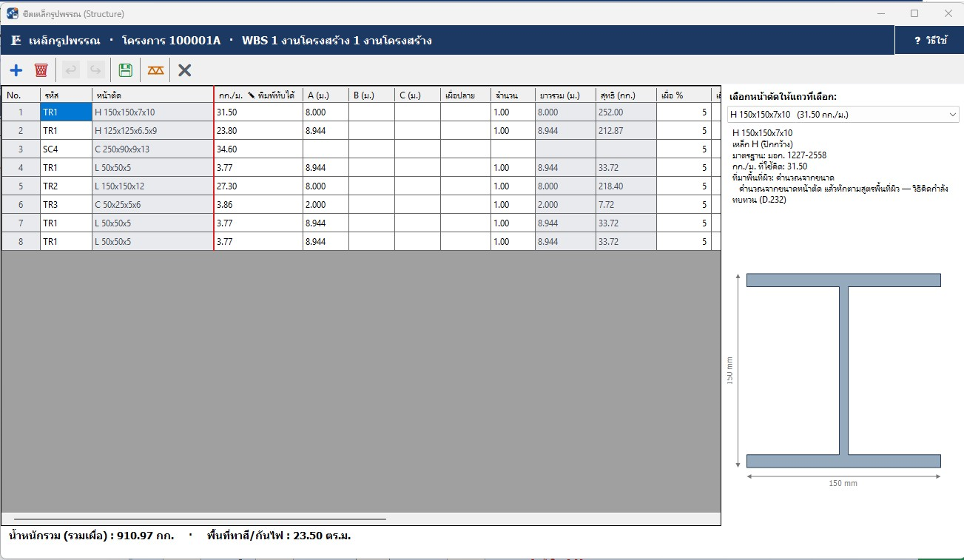Image resolution: width=964 pixels, height=560 pixels.
Task: Open the วิธีใช้ help button
Action: (929, 40)
